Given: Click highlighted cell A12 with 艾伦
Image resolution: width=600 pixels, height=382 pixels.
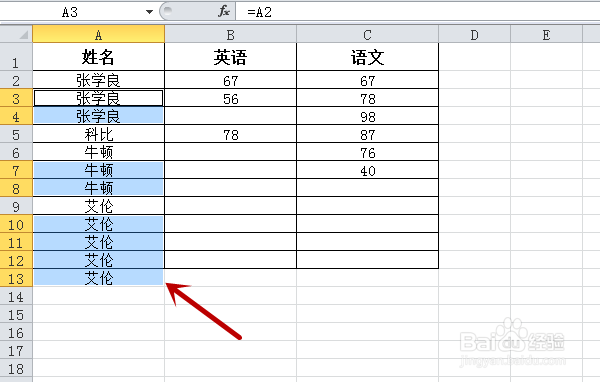Looking at the screenshot, I should point(99,260).
